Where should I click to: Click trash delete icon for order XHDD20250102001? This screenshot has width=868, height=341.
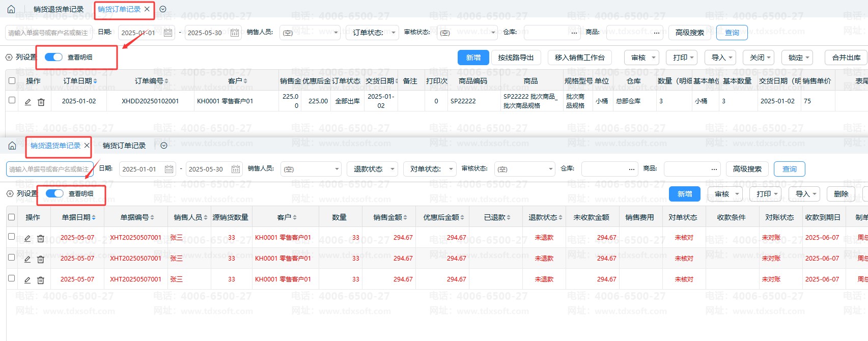41,102
